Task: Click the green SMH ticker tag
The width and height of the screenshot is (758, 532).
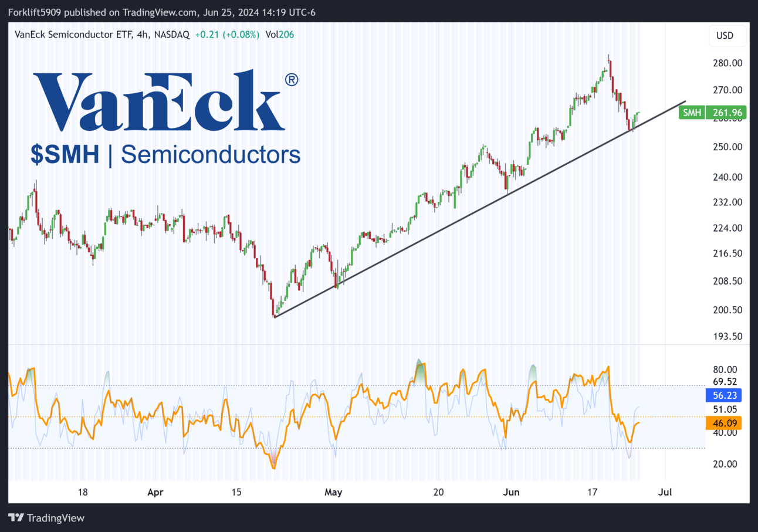Action: click(692, 113)
